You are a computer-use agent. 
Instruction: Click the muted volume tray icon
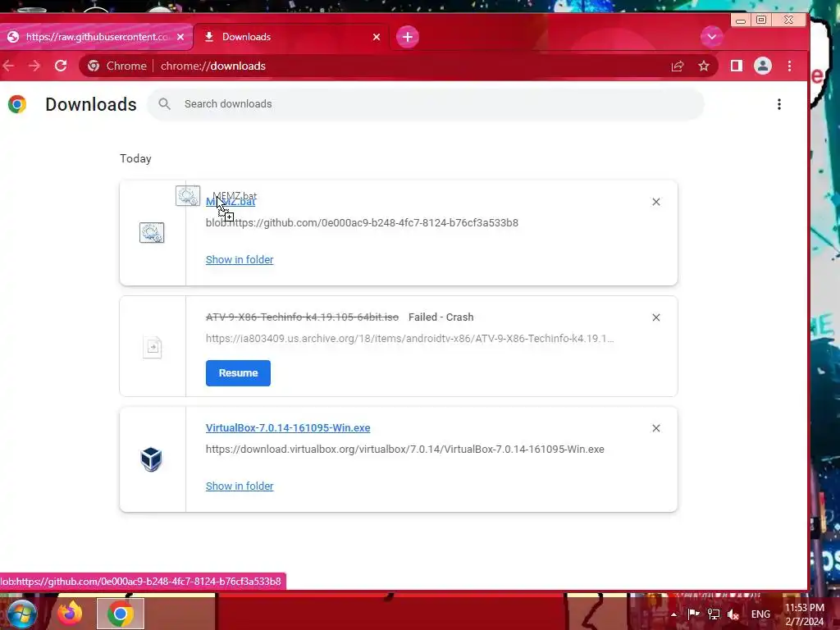733,614
